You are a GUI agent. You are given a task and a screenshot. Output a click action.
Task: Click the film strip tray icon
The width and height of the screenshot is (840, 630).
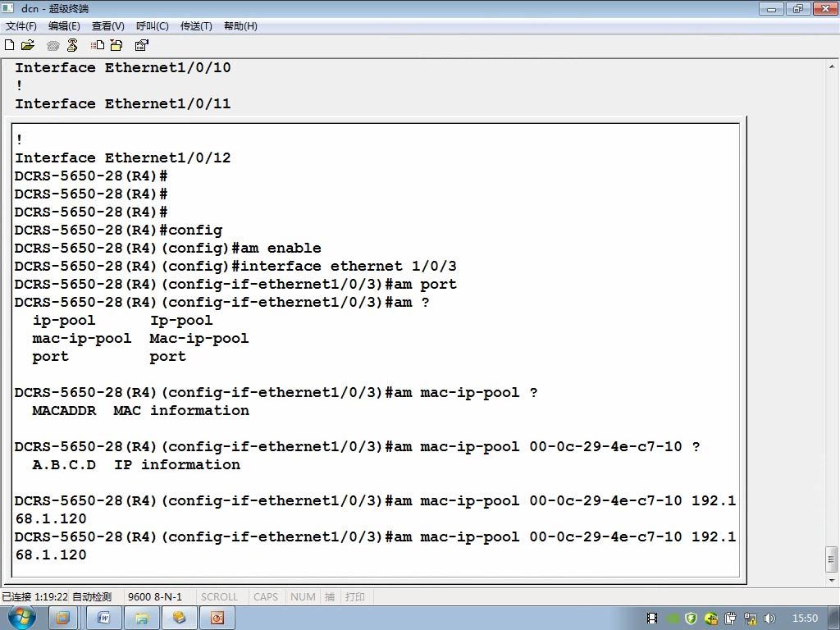pyautogui.click(x=652, y=619)
